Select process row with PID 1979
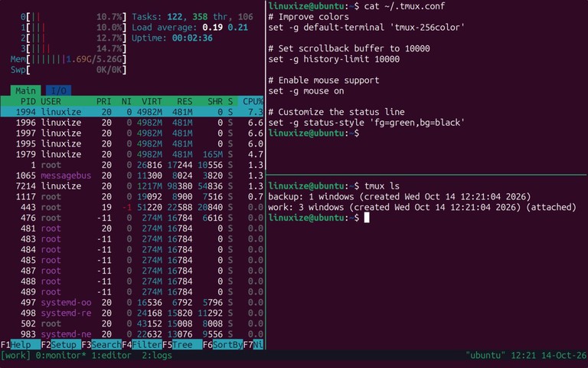The width and height of the screenshot is (588, 368). coord(132,154)
